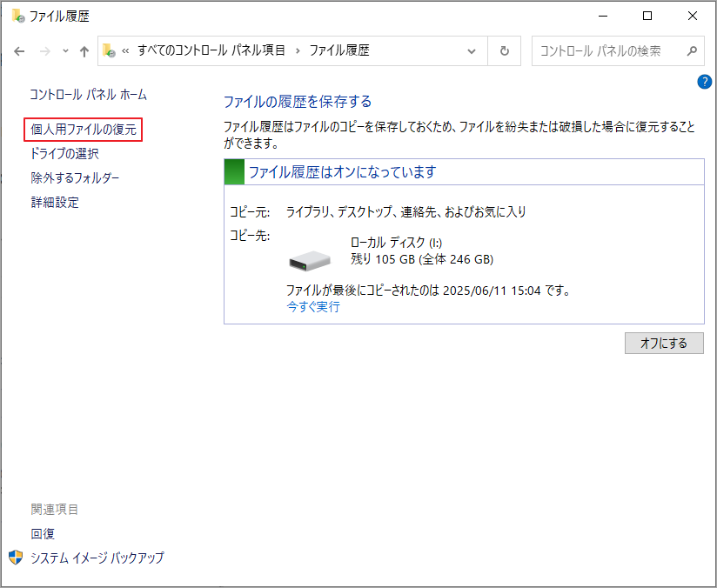The height and width of the screenshot is (588, 717).
Task: Run backup now via 今すぐ実行 link
Action: tap(313, 306)
